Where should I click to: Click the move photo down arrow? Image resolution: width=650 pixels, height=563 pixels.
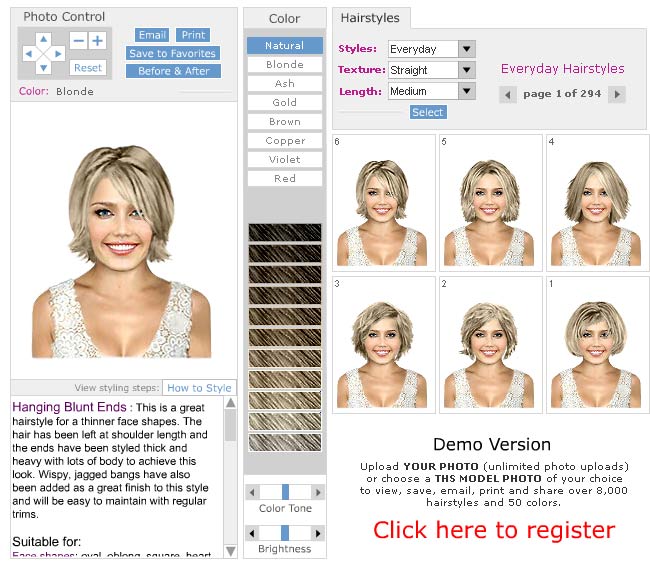coord(43,68)
